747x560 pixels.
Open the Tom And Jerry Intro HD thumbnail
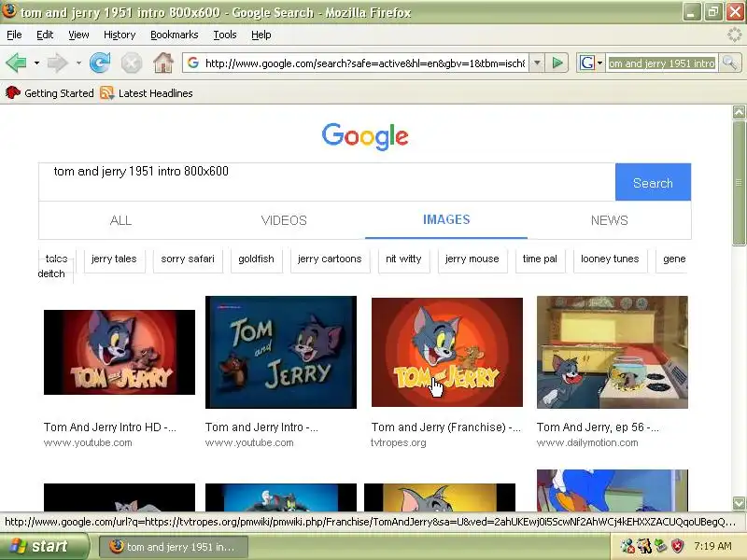tap(120, 352)
